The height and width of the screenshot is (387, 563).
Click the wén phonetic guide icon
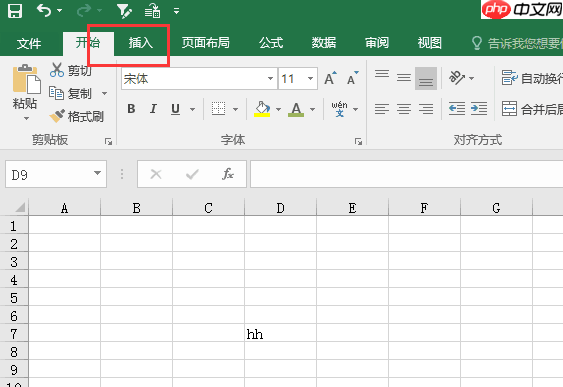(339, 109)
